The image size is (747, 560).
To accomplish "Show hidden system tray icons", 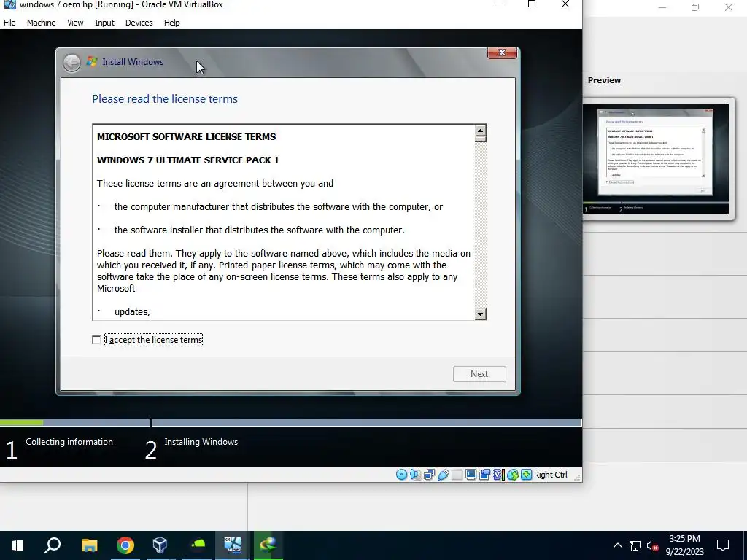I will pyautogui.click(x=617, y=545).
